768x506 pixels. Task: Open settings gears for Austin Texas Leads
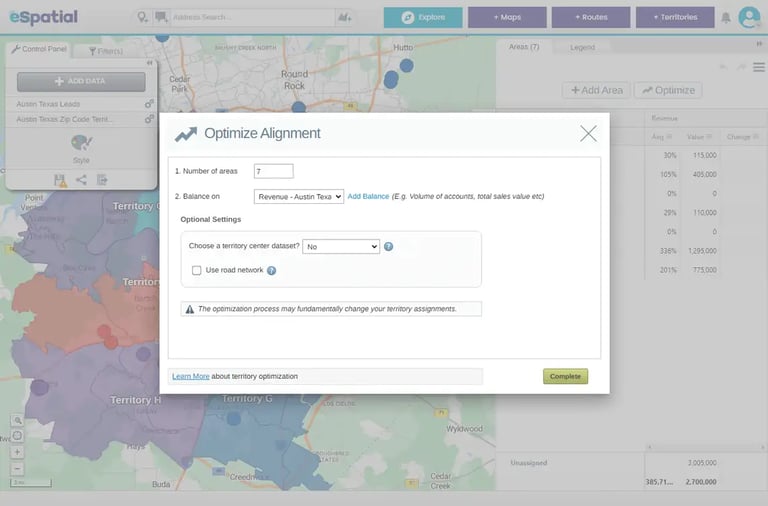click(149, 103)
